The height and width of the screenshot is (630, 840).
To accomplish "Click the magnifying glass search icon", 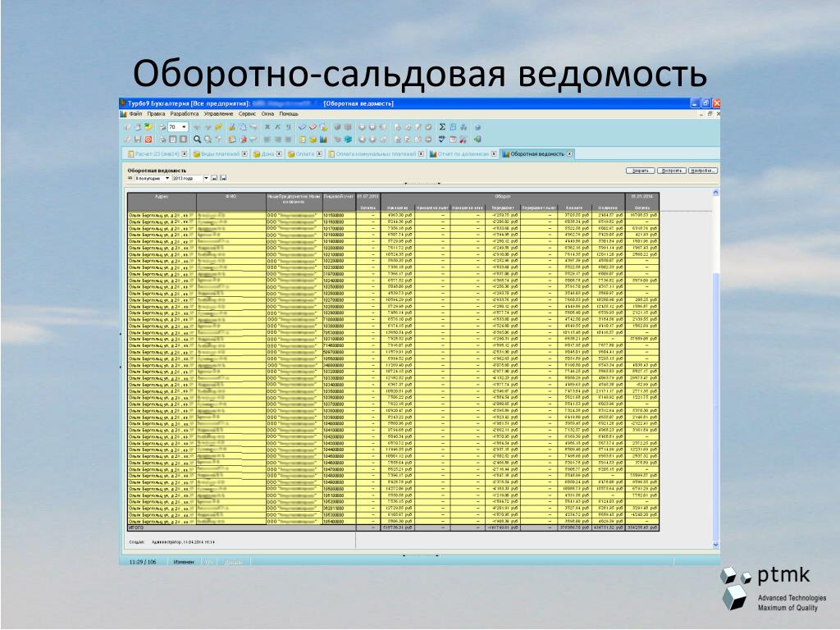I will [197, 139].
